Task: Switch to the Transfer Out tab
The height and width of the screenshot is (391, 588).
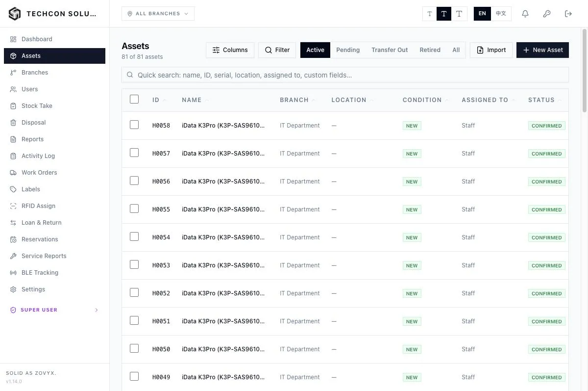Action: tap(390, 50)
